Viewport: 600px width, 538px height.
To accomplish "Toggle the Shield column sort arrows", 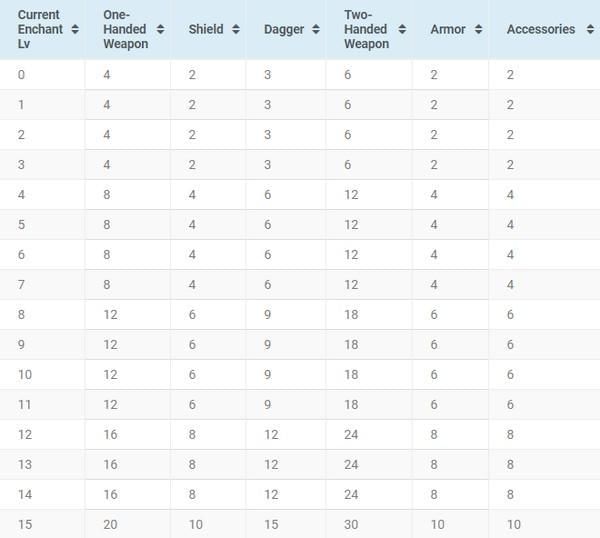I will [235, 30].
